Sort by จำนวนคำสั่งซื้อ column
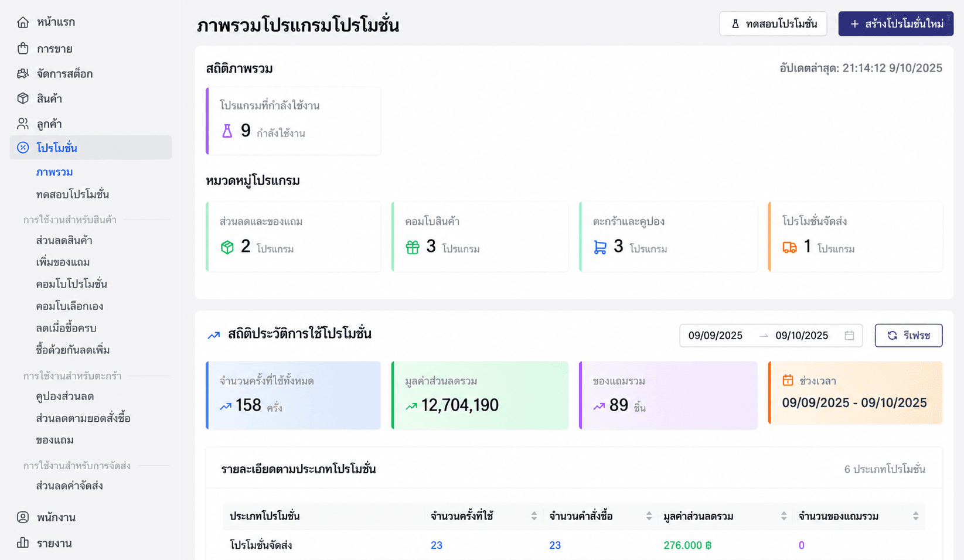The height and width of the screenshot is (560, 964). pyautogui.click(x=649, y=516)
